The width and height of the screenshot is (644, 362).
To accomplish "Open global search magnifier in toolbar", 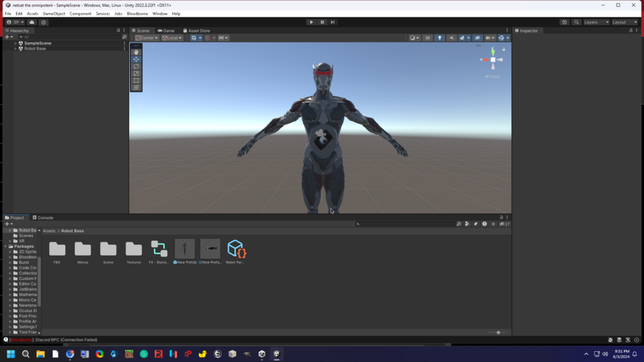I will pyautogui.click(x=576, y=22).
